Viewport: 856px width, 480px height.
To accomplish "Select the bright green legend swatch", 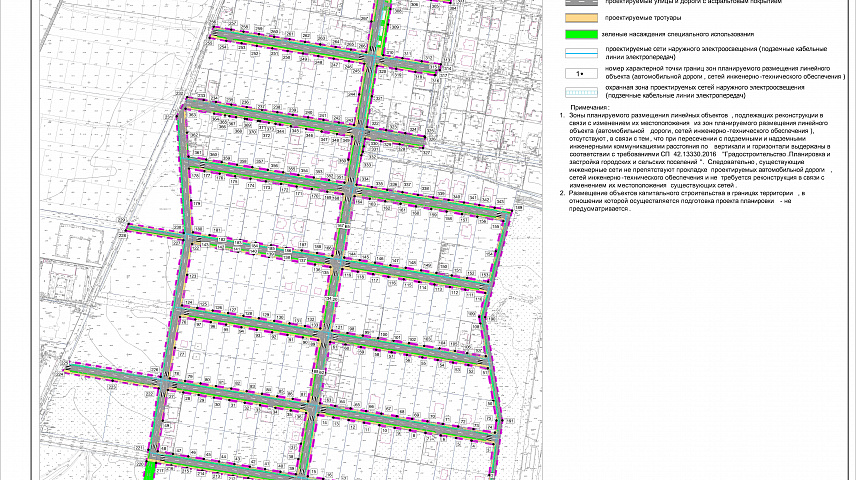I will coord(577,34).
